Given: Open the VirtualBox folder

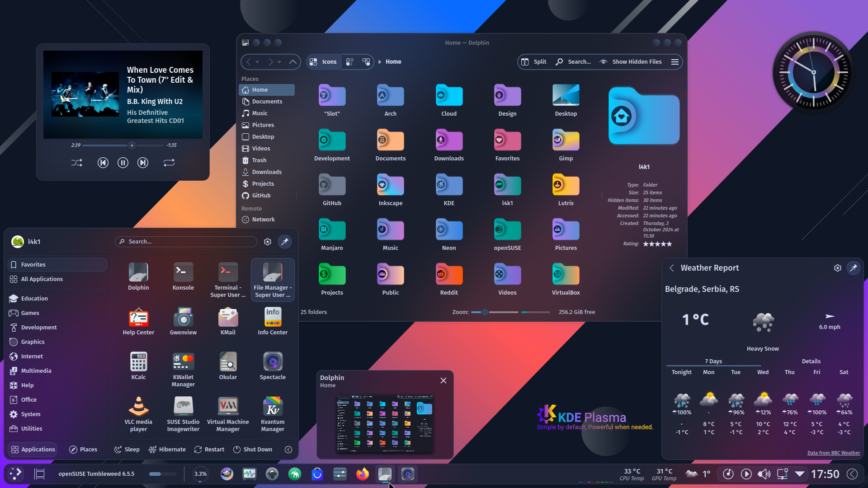Looking at the screenshot, I should [566, 279].
